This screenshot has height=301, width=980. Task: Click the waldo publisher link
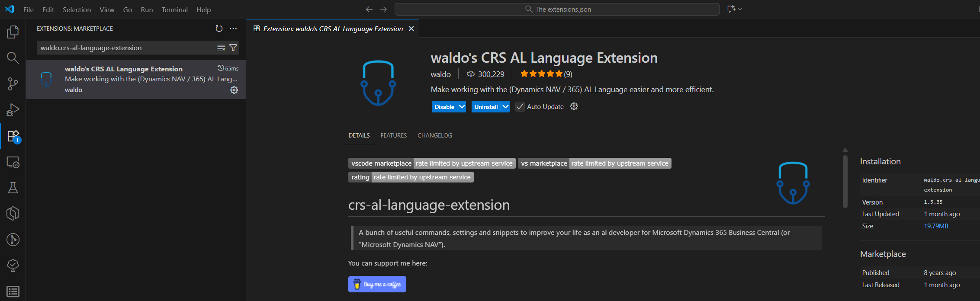(x=440, y=74)
